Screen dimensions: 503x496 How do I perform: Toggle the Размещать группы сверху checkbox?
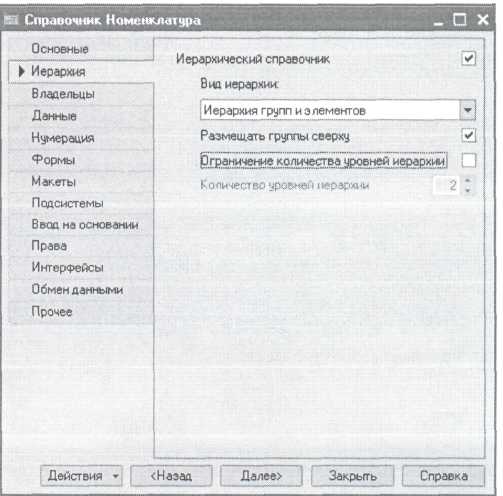pyautogui.click(x=468, y=135)
